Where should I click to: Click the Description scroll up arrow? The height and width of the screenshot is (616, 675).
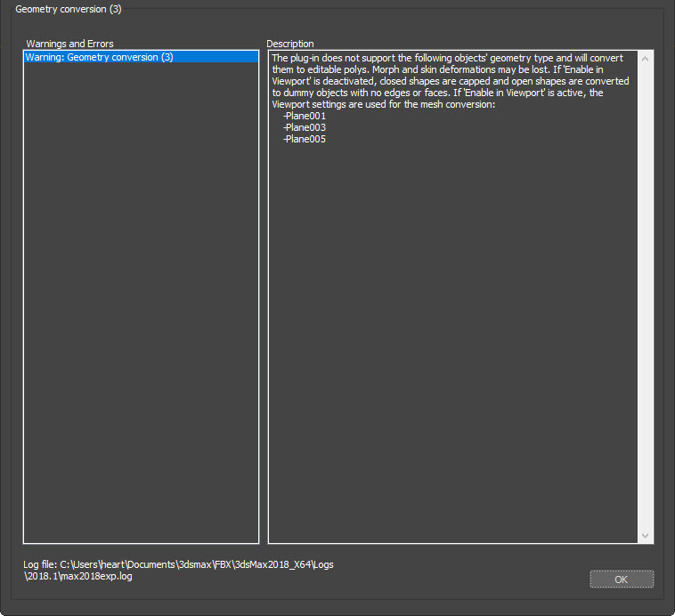(645, 59)
